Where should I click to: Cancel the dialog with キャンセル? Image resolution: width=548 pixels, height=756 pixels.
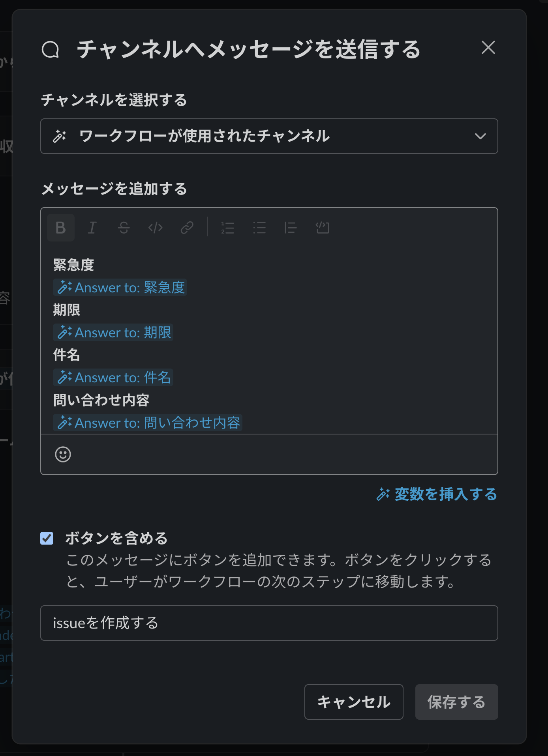click(353, 702)
